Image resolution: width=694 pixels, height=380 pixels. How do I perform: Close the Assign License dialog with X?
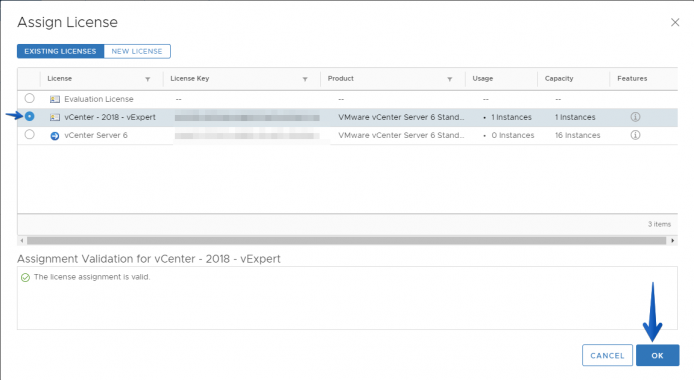[675, 22]
